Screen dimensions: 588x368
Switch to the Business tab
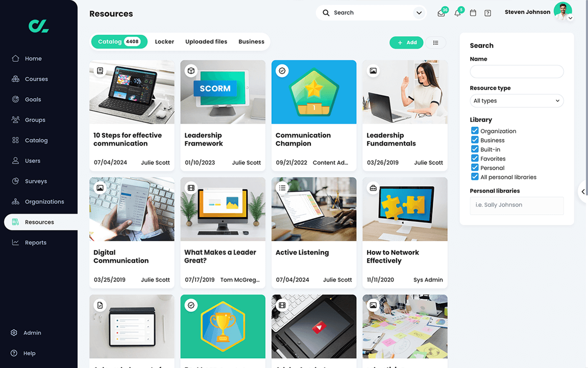[x=251, y=42]
